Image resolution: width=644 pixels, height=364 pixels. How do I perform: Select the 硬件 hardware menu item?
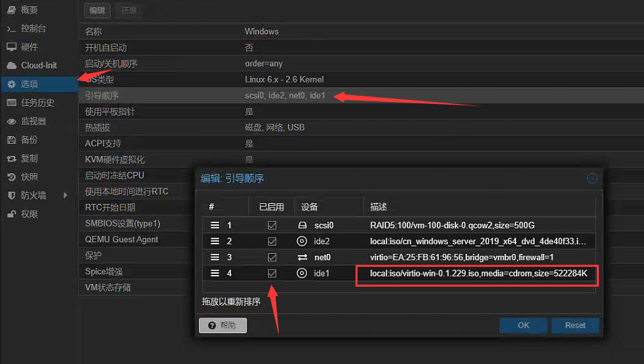click(29, 47)
